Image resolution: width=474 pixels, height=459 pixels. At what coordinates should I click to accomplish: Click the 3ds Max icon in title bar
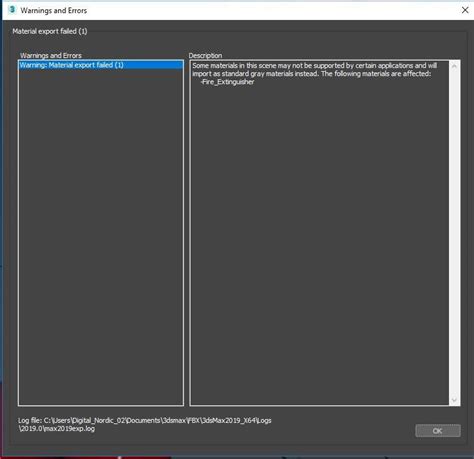tap(12, 10)
